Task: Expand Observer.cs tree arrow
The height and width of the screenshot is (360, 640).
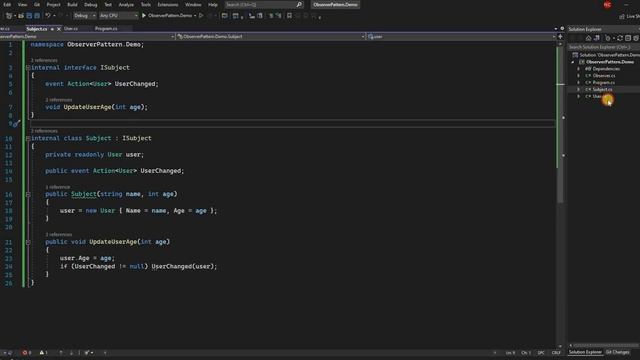Action: [578, 76]
